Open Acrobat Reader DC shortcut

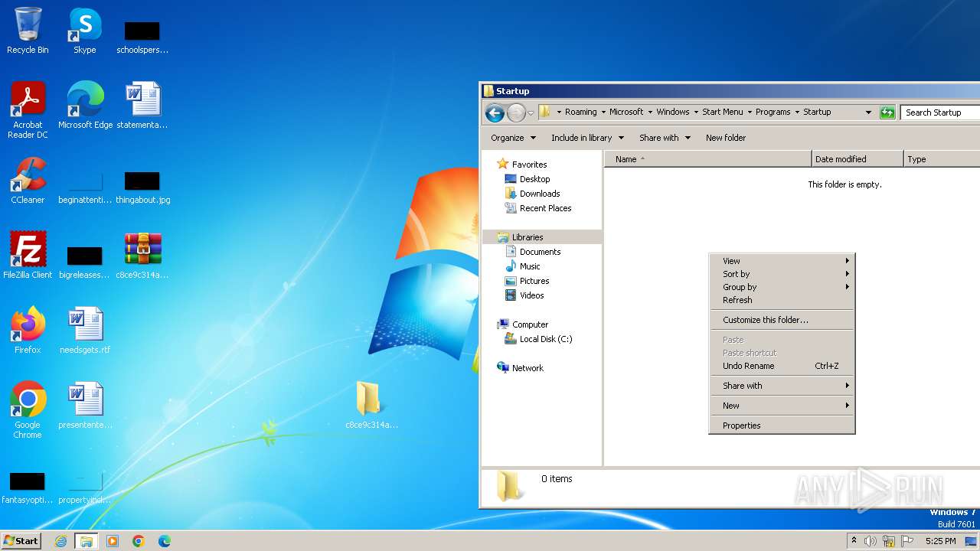pos(28,110)
